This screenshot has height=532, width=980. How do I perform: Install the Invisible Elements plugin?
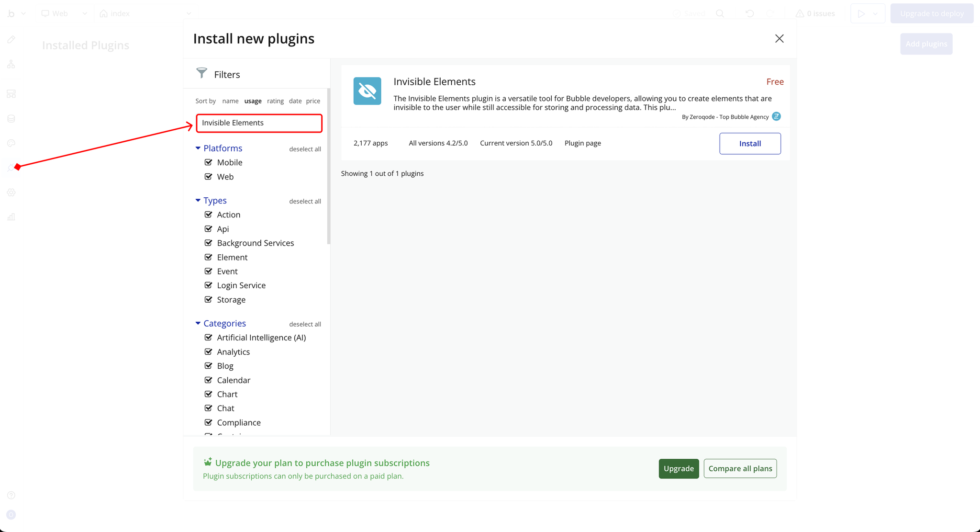[749, 144]
